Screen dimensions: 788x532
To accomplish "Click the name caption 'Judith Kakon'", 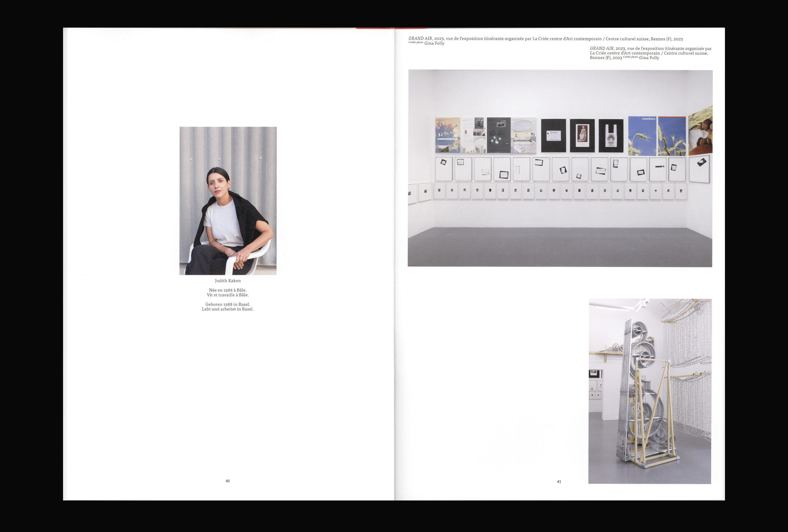I will tap(228, 281).
